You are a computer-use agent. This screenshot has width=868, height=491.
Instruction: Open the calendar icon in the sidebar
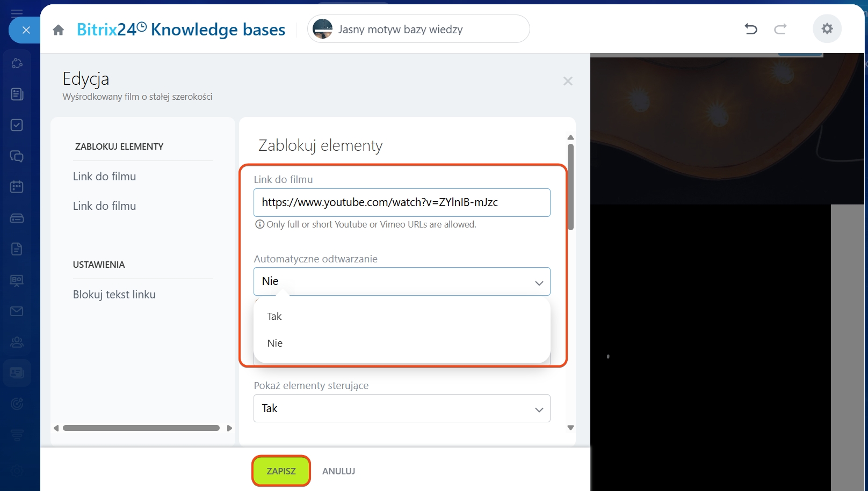[17, 187]
